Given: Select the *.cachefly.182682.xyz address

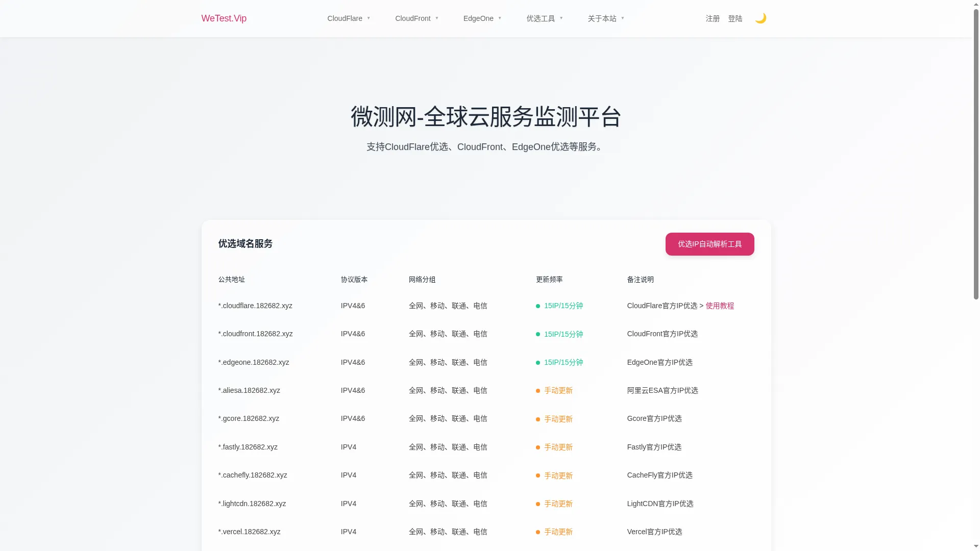Looking at the screenshot, I should (253, 475).
